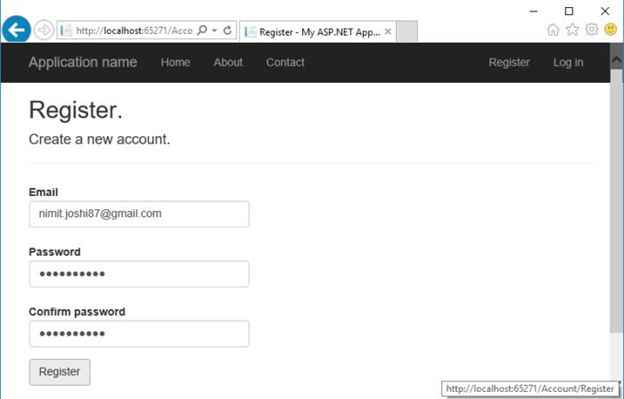Click the address bar search magnifier icon
The width and height of the screenshot is (624, 399).
pos(202,30)
